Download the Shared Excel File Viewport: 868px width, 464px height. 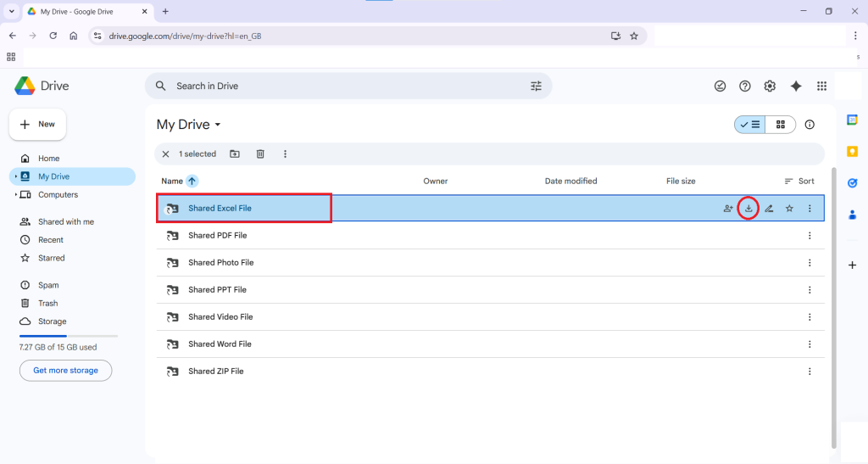pyautogui.click(x=748, y=209)
